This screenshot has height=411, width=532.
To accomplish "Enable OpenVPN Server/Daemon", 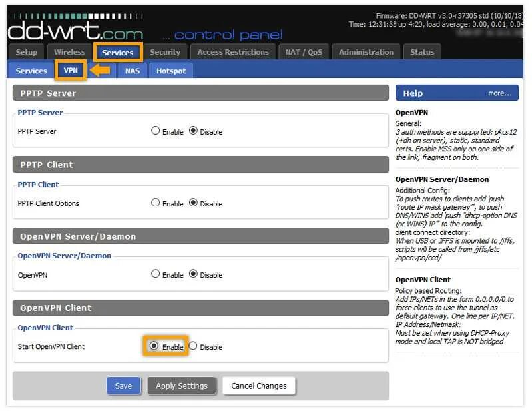I will pos(155,274).
